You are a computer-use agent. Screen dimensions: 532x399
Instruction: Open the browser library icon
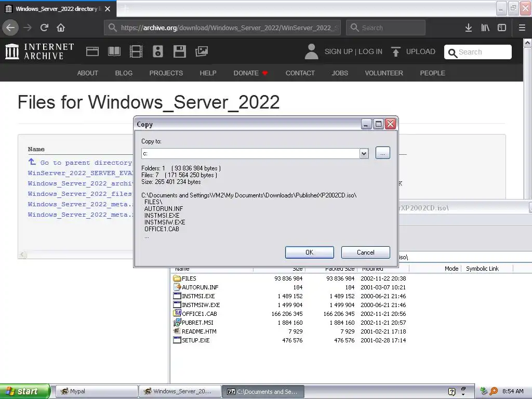tap(485, 28)
